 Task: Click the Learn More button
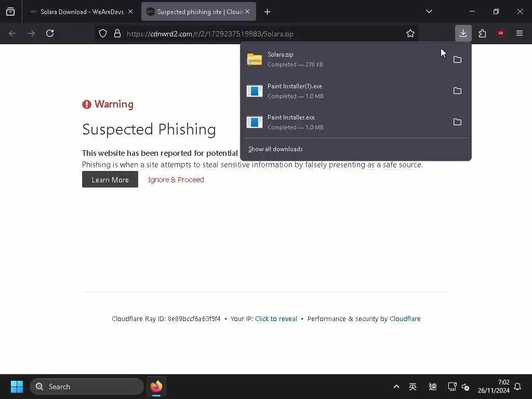110,179
